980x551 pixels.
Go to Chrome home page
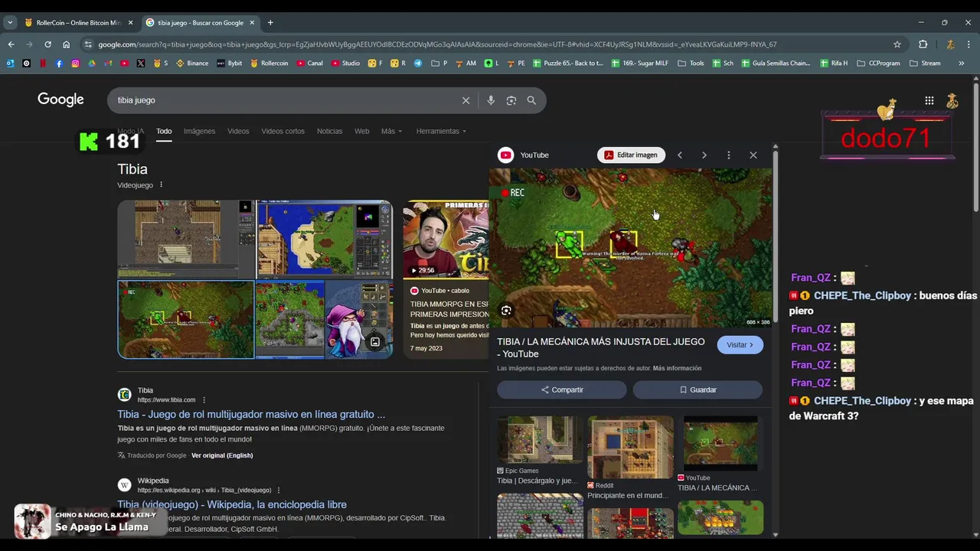[66, 44]
